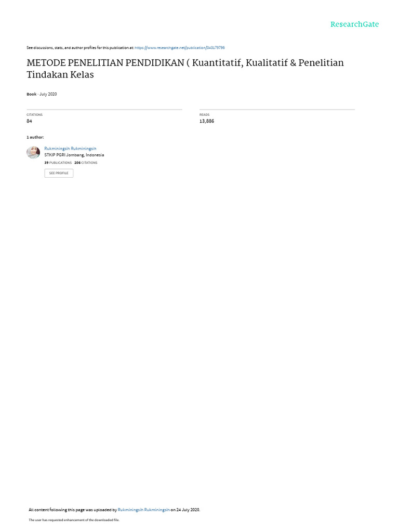Open the uploader's name link in the footer
399x532 pixels.
pyautogui.click(x=143, y=510)
